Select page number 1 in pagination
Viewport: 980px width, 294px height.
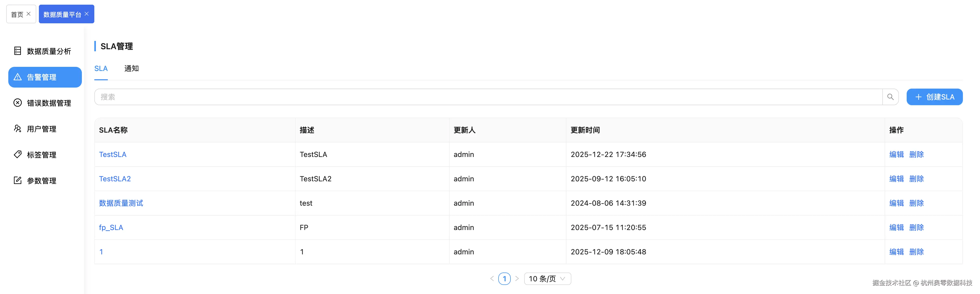pyautogui.click(x=504, y=279)
